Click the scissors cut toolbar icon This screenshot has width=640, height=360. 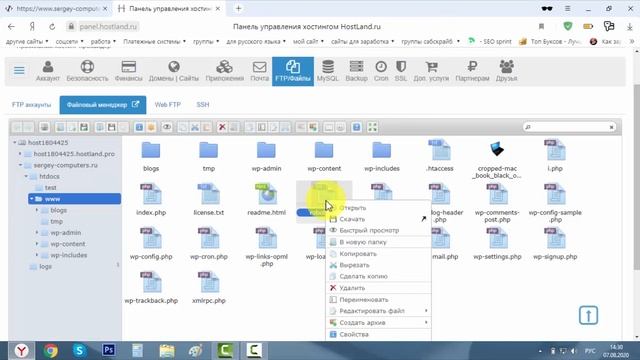195,127
